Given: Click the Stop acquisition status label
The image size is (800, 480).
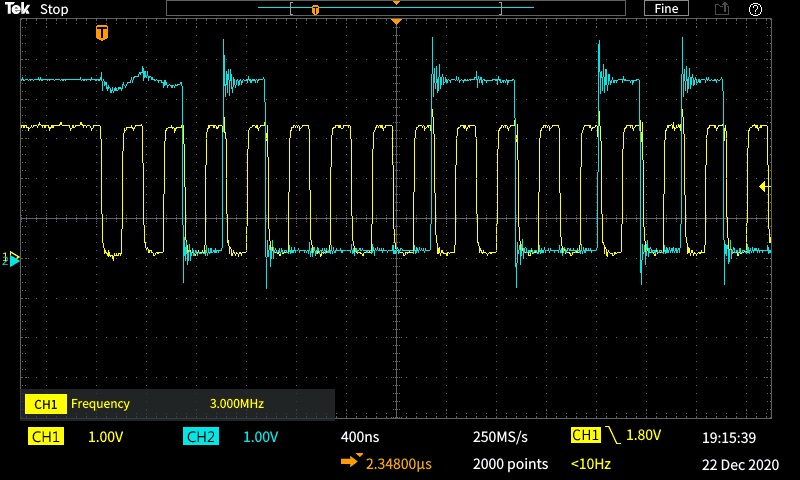Looking at the screenshot, I should pyautogui.click(x=54, y=9).
